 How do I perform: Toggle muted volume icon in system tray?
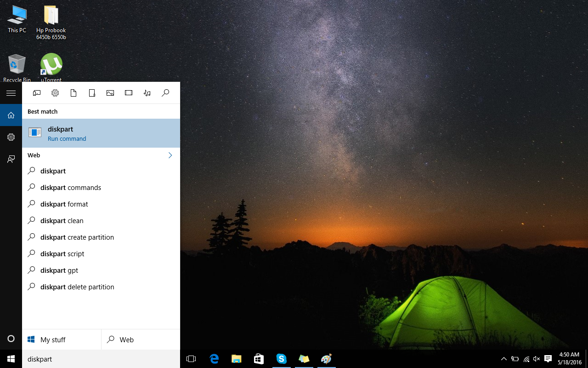click(537, 359)
